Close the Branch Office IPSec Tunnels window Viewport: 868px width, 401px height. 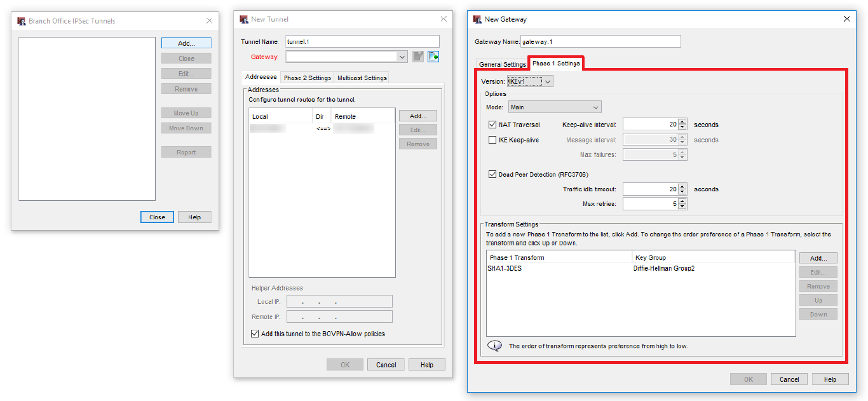coord(209,20)
